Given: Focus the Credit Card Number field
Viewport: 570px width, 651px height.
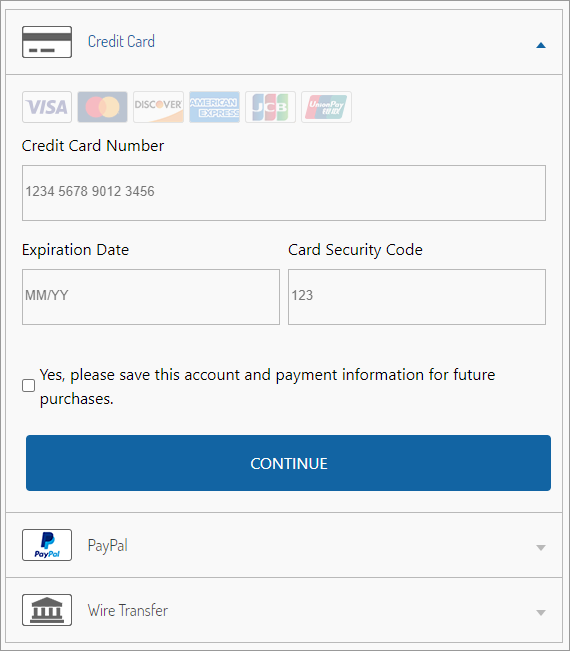Looking at the screenshot, I should pyautogui.click(x=284, y=193).
